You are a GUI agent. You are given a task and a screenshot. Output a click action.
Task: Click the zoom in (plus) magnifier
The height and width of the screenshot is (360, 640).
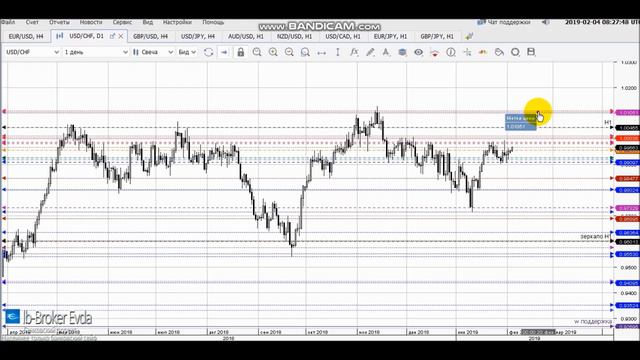[x=273, y=52]
